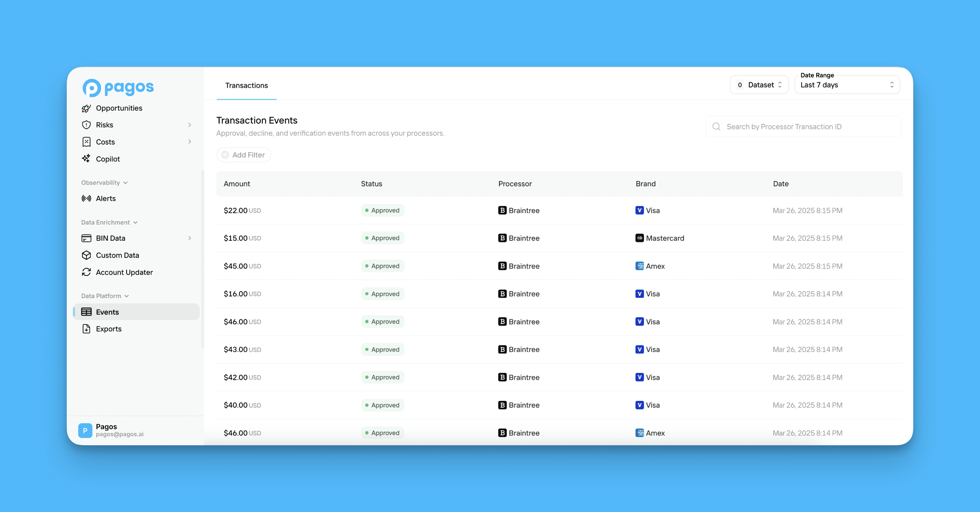980x512 pixels.
Task: Click the Alerts broadcast icon
Action: point(86,198)
